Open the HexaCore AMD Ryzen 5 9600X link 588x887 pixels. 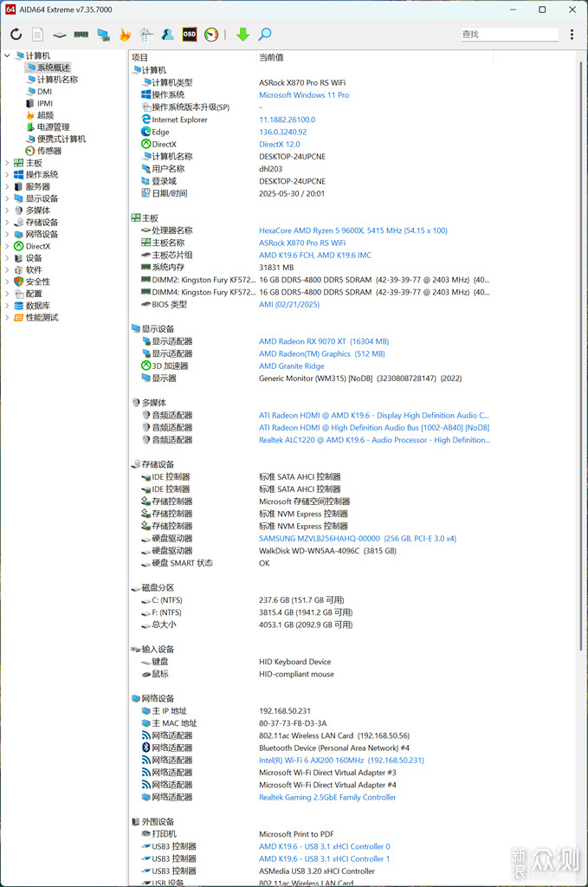tap(353, 230)
